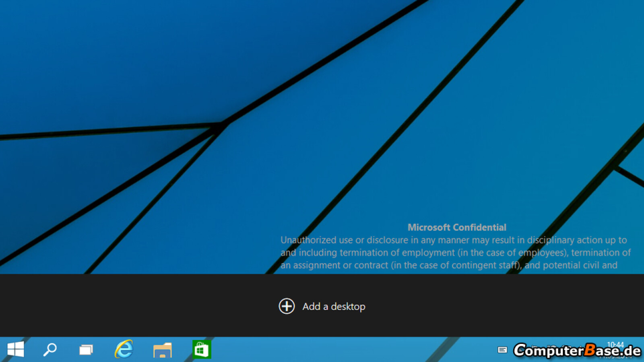Click the Microsoft Confidential watermark text
Viewport: 644px width, 362px height.
457,227
